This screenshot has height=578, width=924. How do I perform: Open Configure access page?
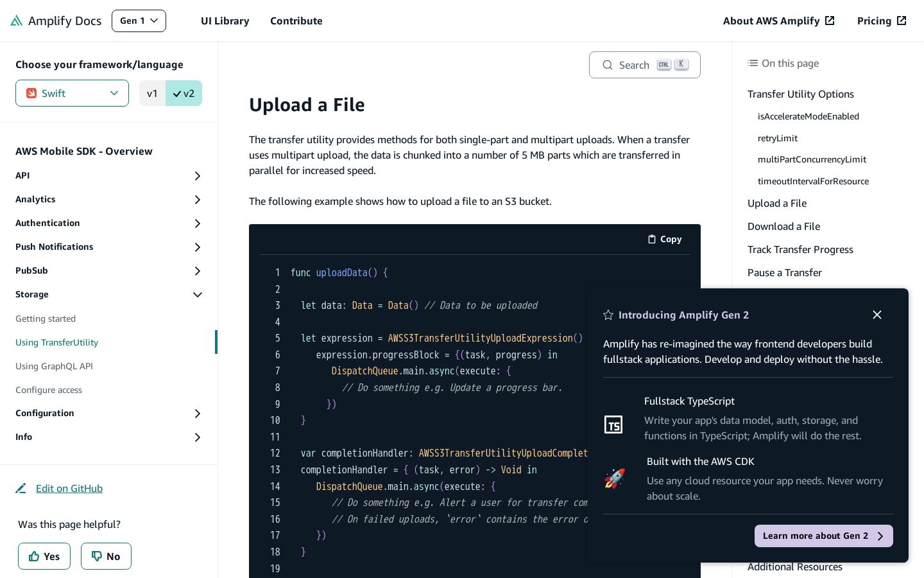tap(49, 390)
